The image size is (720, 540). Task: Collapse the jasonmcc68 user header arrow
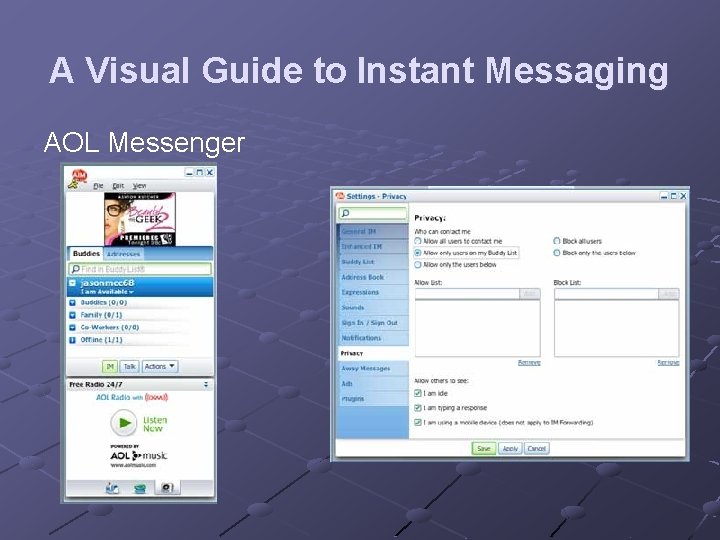tap(73, 283)
